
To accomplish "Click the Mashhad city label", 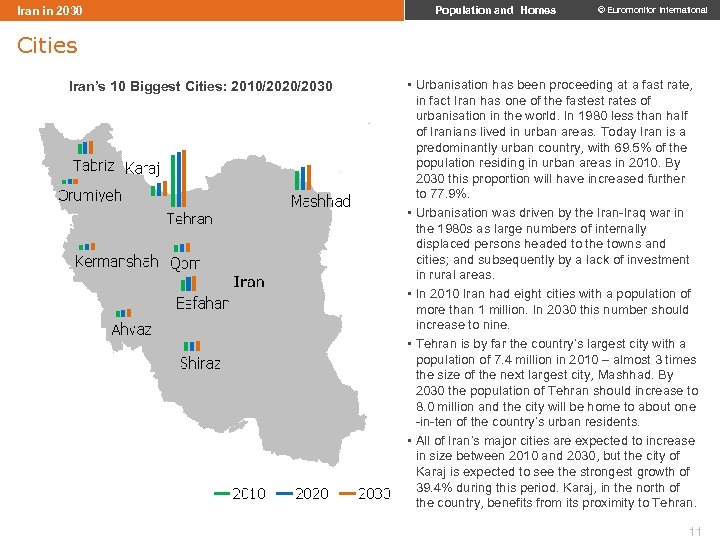I will pyautogui.click(x=321, y=201).
